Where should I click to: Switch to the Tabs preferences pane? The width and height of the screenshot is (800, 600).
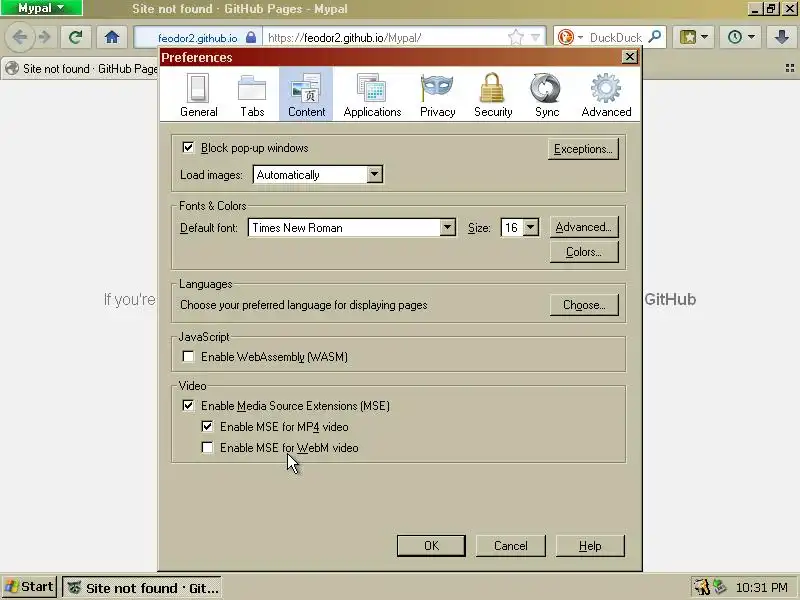coord(252,95)
